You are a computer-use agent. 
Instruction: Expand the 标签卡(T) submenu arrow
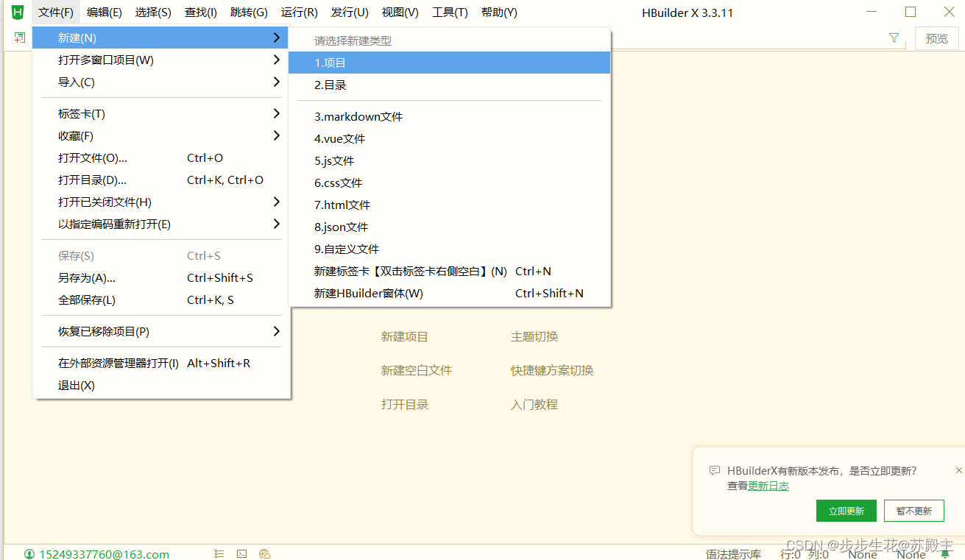pos(276,113)
